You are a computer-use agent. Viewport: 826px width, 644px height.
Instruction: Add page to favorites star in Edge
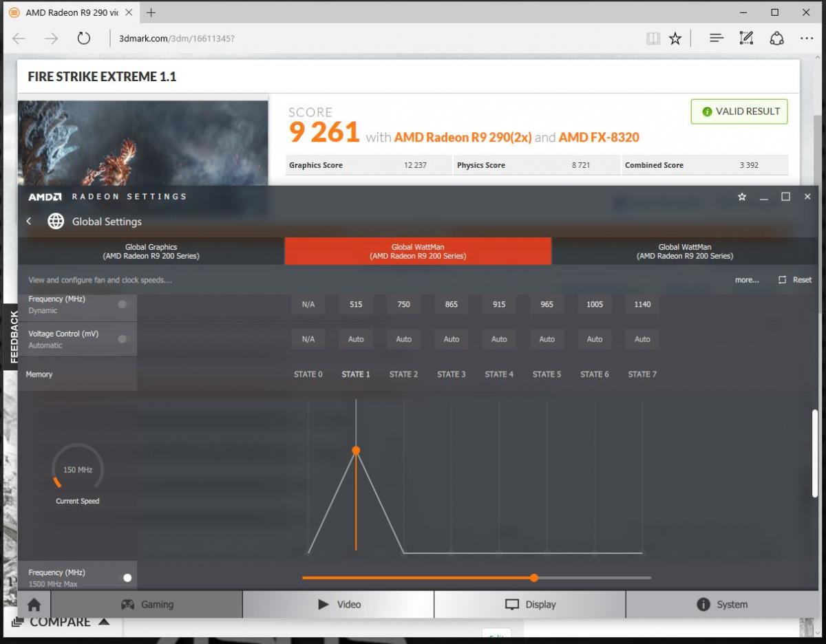[x=675, y=39]
